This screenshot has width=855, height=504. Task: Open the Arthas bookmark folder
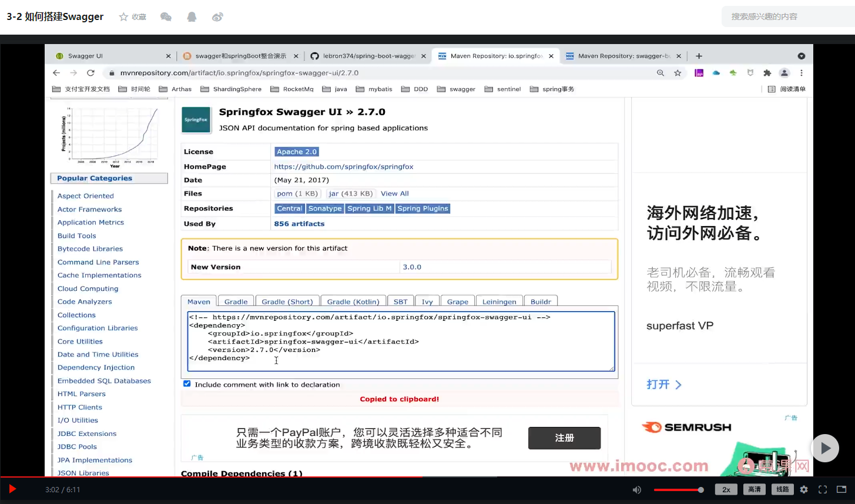coord(175,89)
